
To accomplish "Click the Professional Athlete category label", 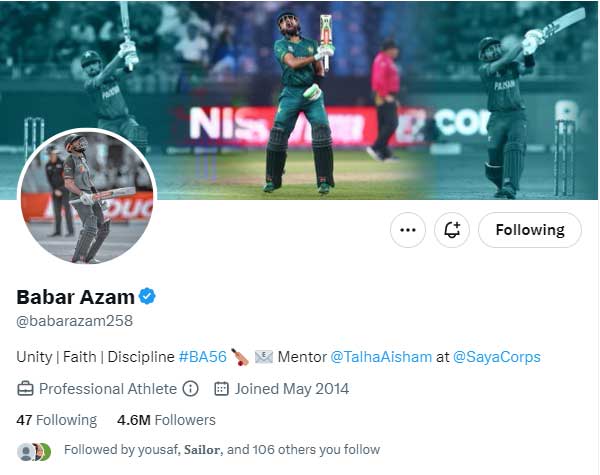I will 108,389.
